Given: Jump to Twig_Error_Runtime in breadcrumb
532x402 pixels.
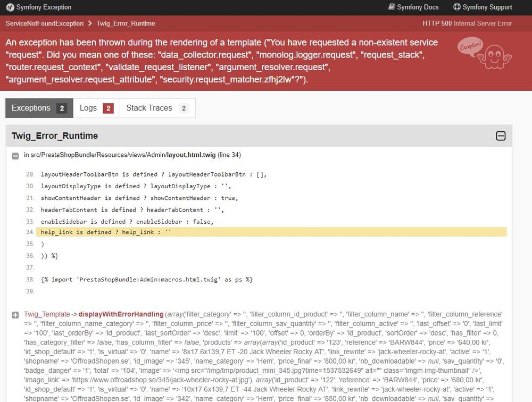Looking at the screenshot, I should [126, 23].
